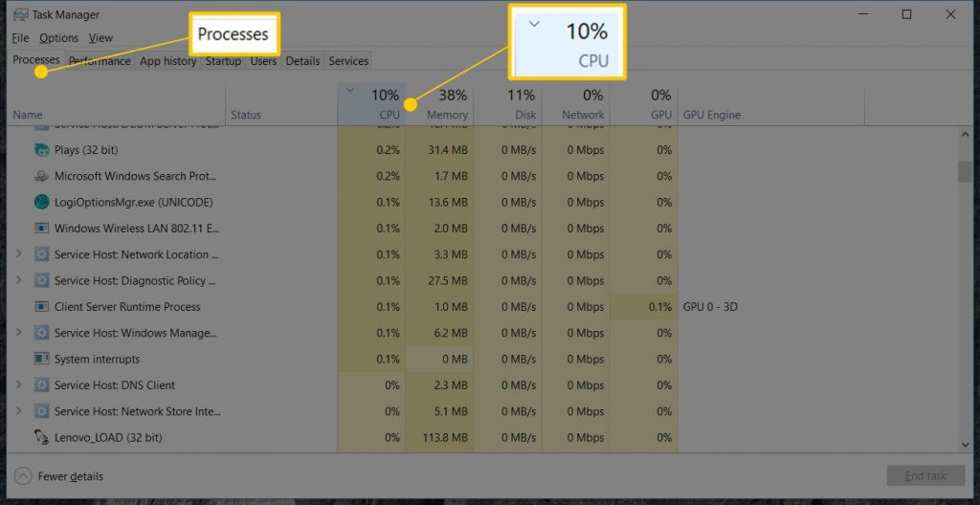The image size is (980, 505).
Task: Select the Service Host: DNS Client text
Action: [115, 385]
